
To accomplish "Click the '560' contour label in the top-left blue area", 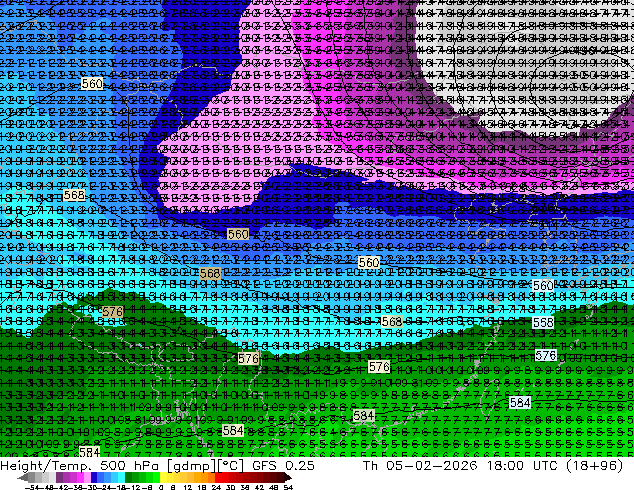I will click(92, 84).
